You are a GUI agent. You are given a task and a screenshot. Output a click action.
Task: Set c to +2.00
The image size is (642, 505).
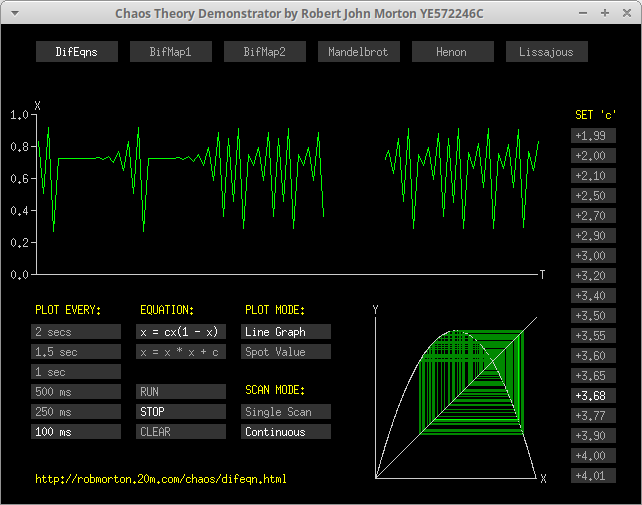pos(593,156)
